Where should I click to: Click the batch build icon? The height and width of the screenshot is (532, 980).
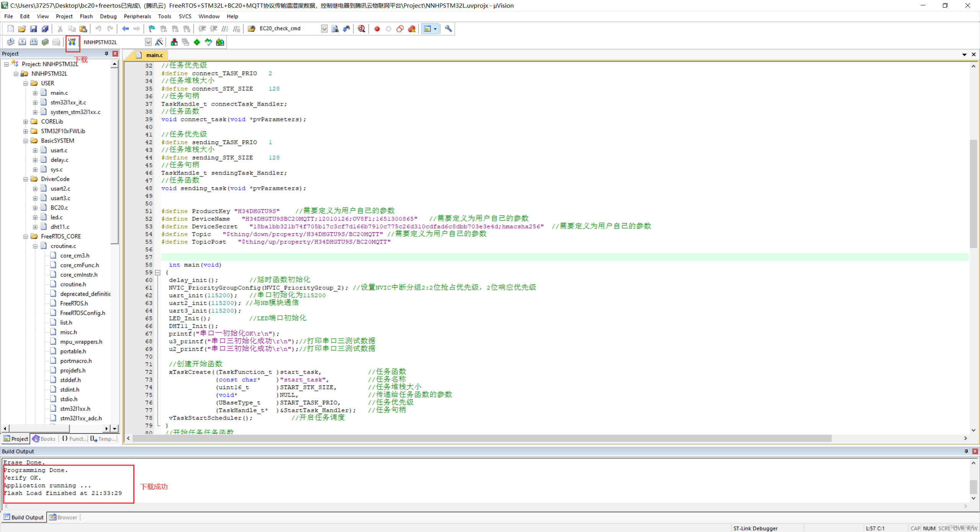[x=45, y=42]
